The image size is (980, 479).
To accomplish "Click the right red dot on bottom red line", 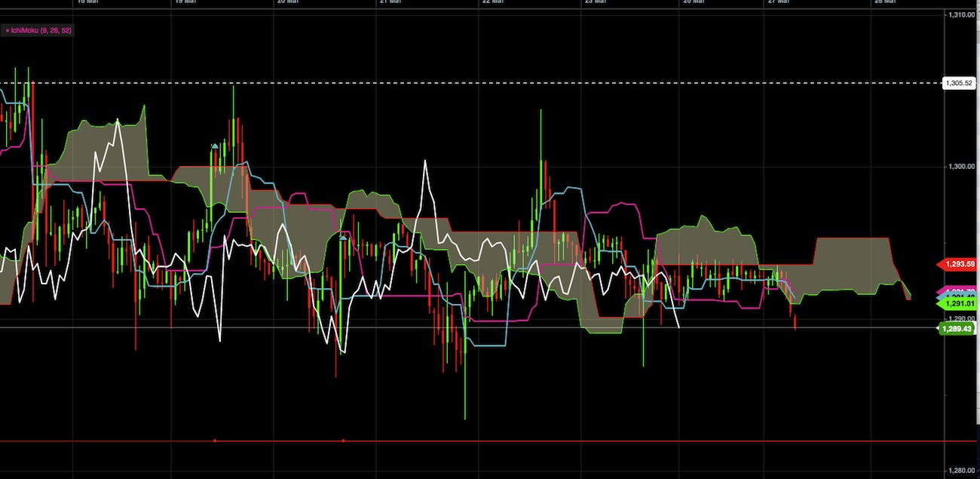I will pyautogui.click(x=343, y=440).
